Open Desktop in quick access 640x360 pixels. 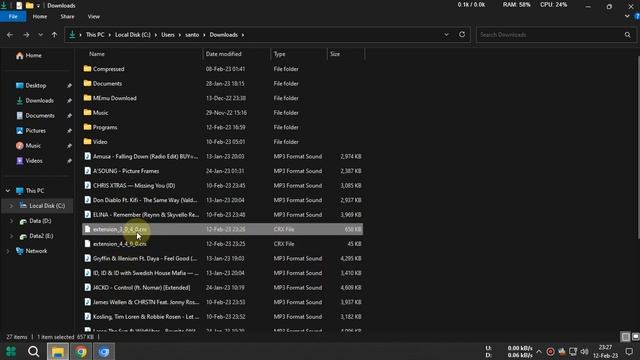coord(36,86)
